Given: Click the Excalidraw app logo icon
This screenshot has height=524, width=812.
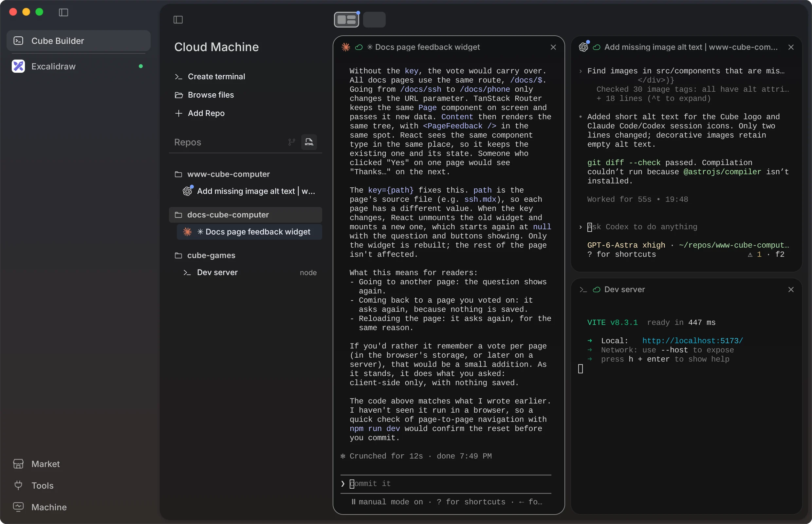Looking at the screenshot, I should (x=18, y=66).
